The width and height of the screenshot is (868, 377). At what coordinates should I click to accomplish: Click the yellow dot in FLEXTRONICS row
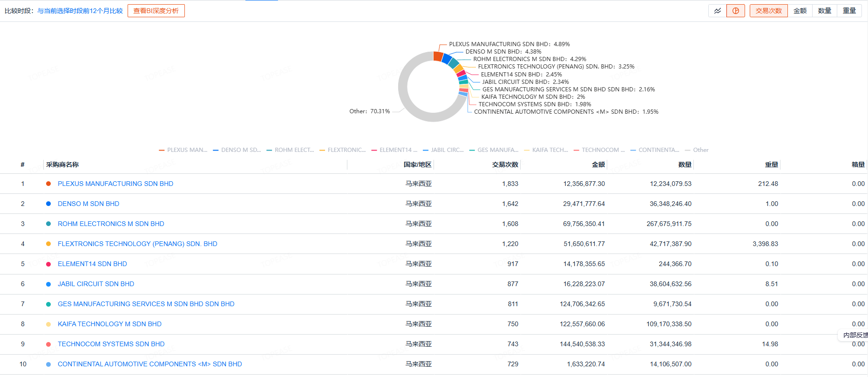tap(48, 244)
